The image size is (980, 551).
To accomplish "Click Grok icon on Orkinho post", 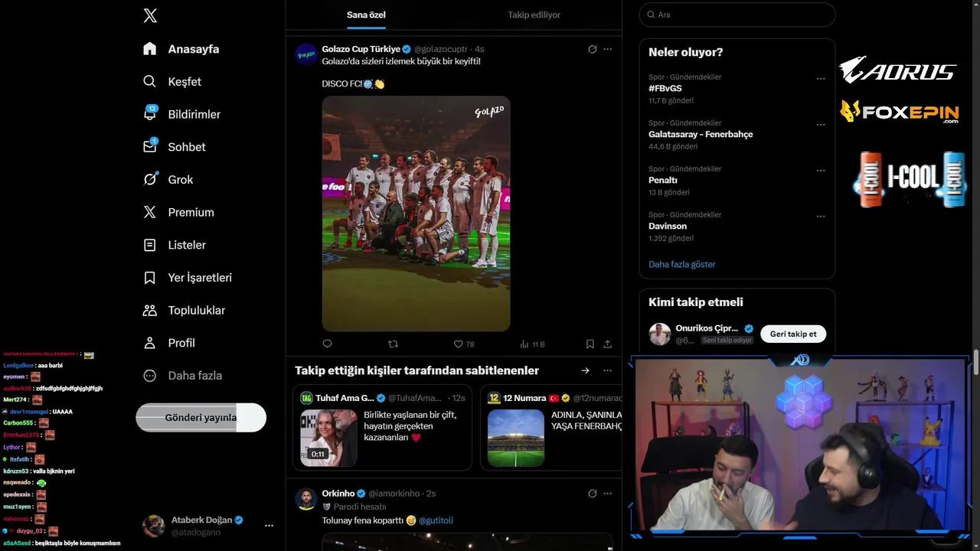I will pos(592,494).
